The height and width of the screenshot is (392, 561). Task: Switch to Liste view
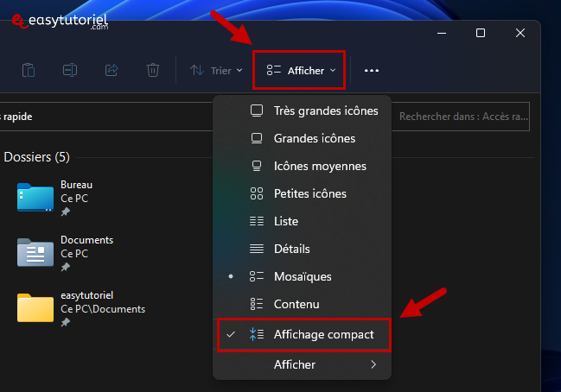pos(302,221)
